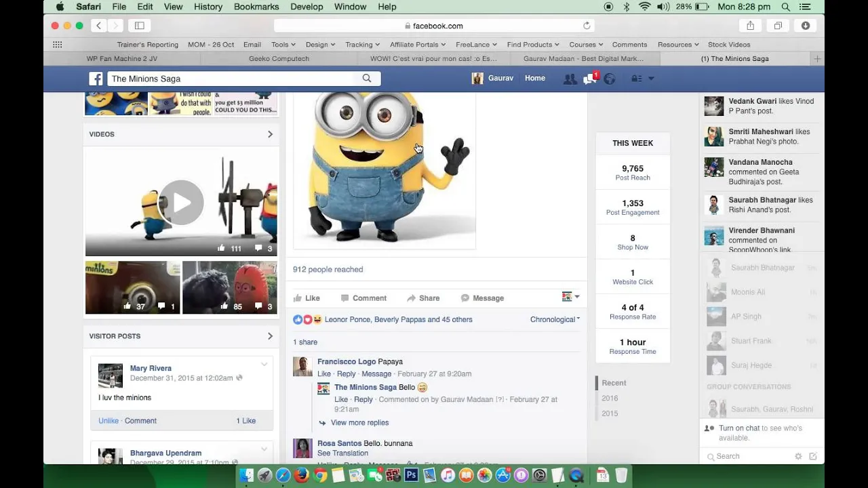Screen dimensions: 868x488
Task: Open Firefox from the Dock
Action: (302, 475)
